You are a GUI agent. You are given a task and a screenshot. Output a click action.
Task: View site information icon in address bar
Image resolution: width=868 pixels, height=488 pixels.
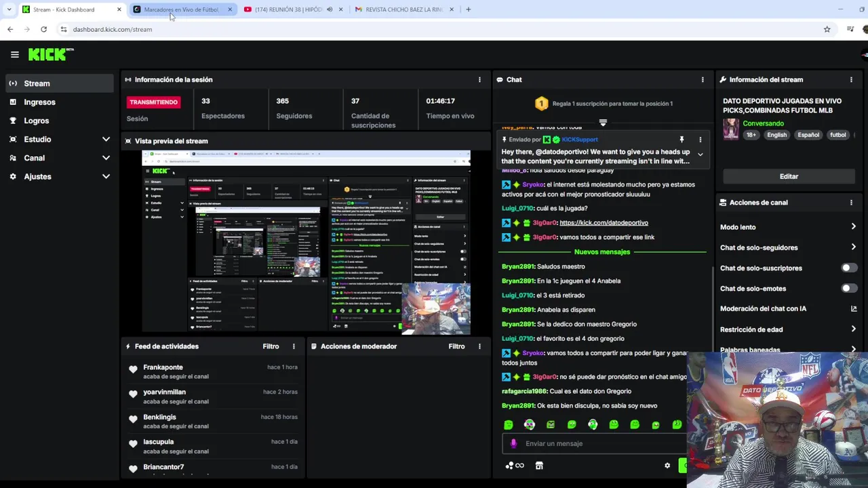[x=64, y=29]
